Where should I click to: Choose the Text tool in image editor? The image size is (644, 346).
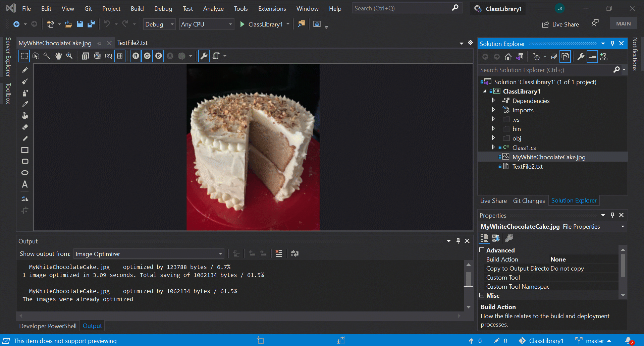(25, 184)
